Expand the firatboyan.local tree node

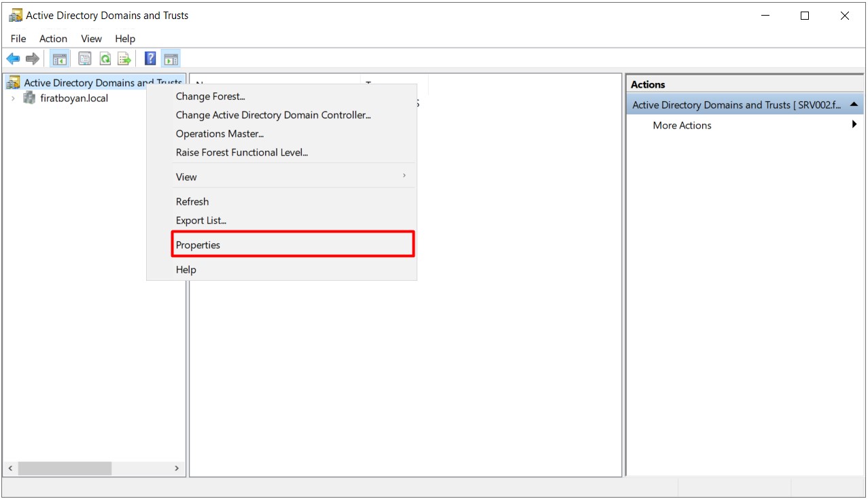coord(13,98)
